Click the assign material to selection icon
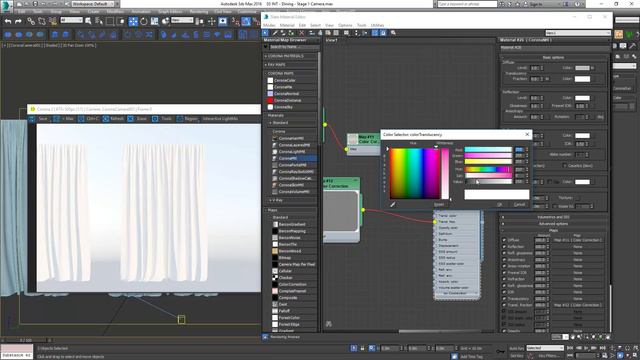The height and width of the screenshot is (360, 640). point(291,33)
